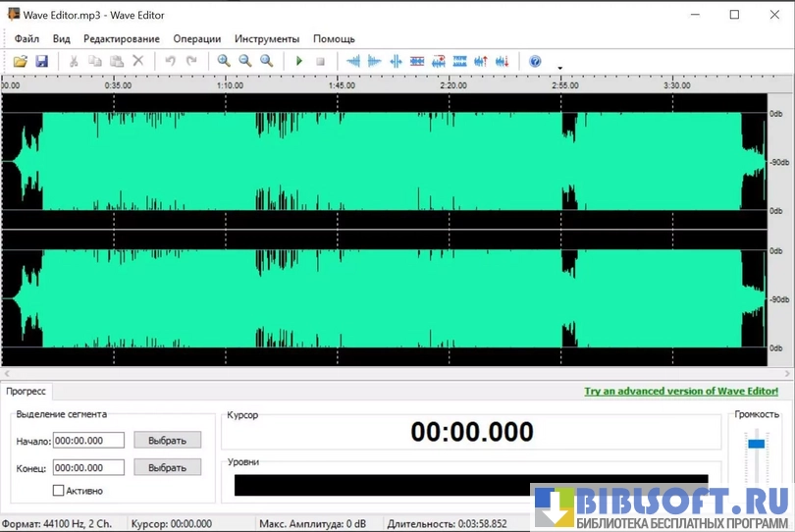The image size is (795, 532).
Task: Click Выбрать button next to Начало
Action: tap(167, 440)
